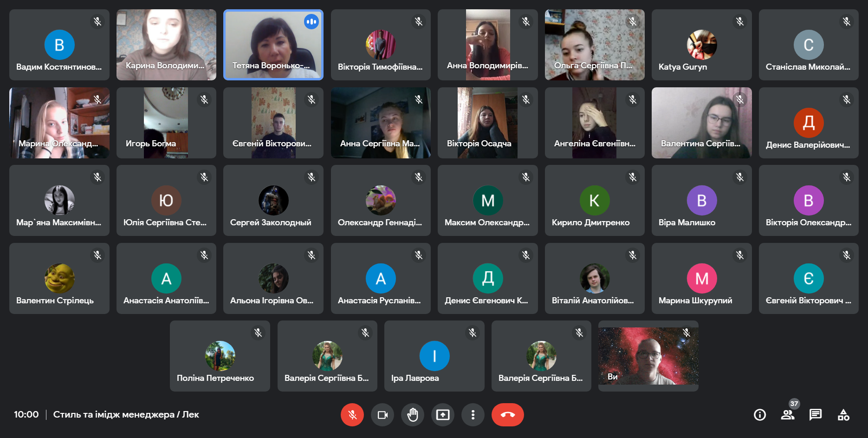Click Katya Guryn profile avatar
This screenshot has width=868, height=438.
tap(702, 45)
